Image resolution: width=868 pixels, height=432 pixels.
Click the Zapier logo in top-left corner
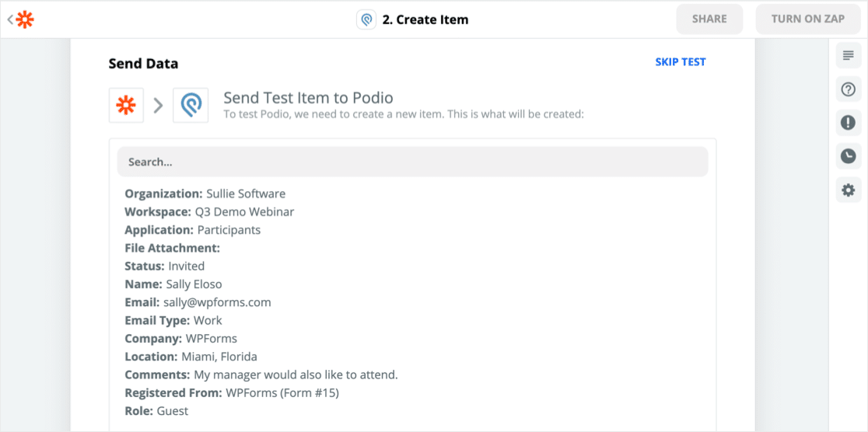(26, 19)
